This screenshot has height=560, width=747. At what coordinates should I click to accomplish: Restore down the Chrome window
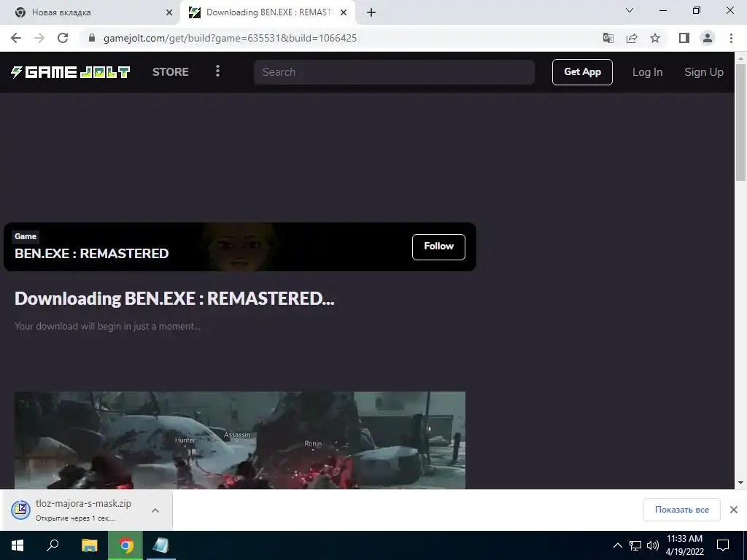(x=697, y=10)
